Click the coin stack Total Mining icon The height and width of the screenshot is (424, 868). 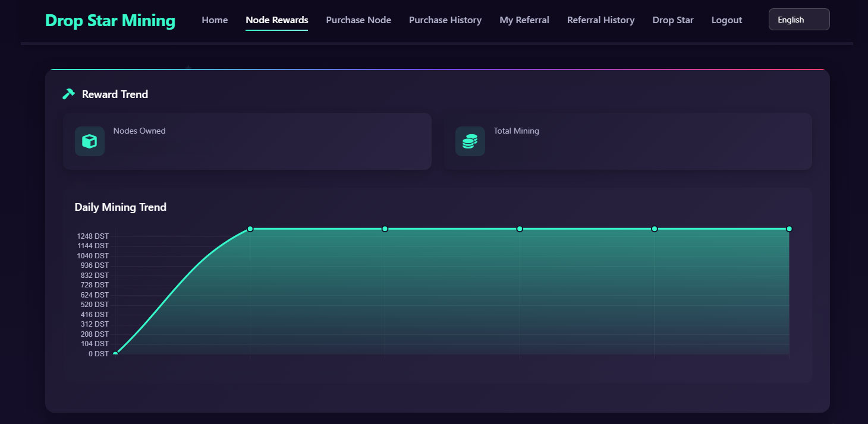pyautogui.click(x=470, y=141)
